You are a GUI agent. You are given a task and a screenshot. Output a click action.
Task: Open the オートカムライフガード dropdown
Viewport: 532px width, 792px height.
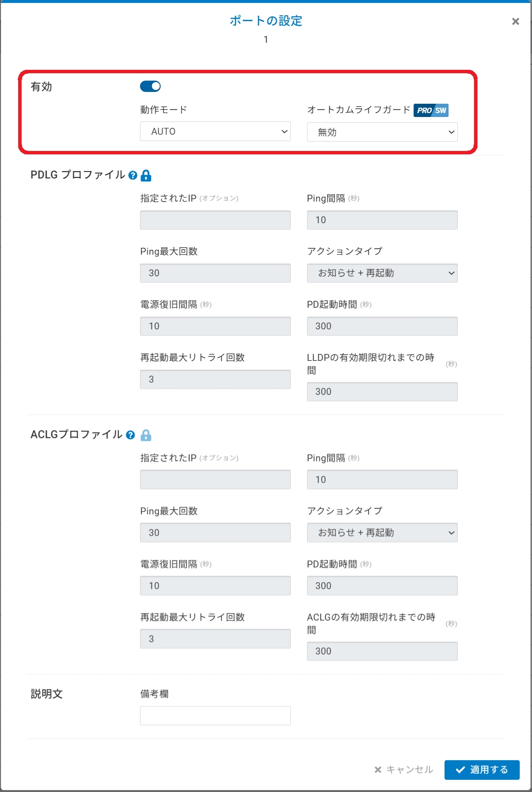pyautogui.click(x=382, y=132)
